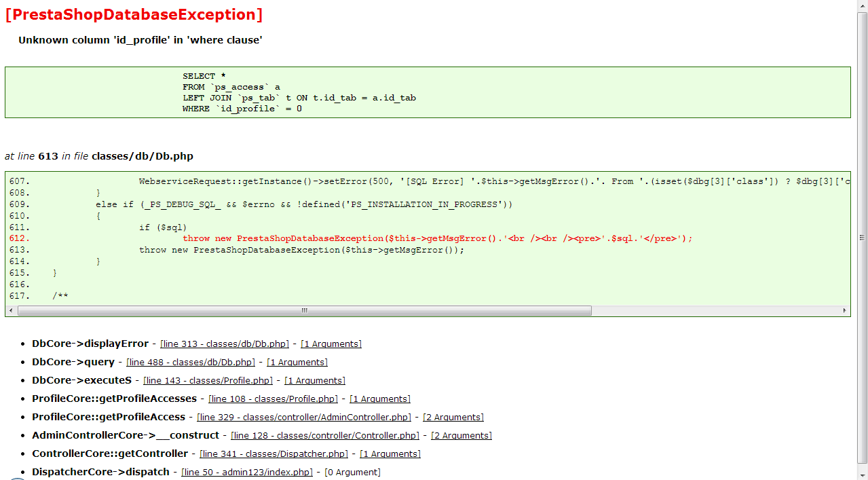The width and height of the screenshot is (868, 480).
Task: Click the highlighted red code line 612
Action: pyautogui.click(x=438, y=238)
